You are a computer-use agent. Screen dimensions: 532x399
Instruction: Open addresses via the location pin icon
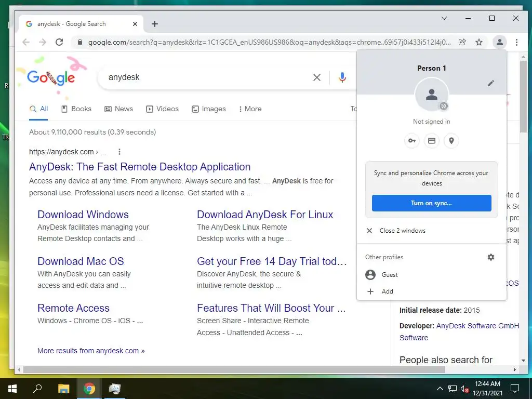pos(451,140)
